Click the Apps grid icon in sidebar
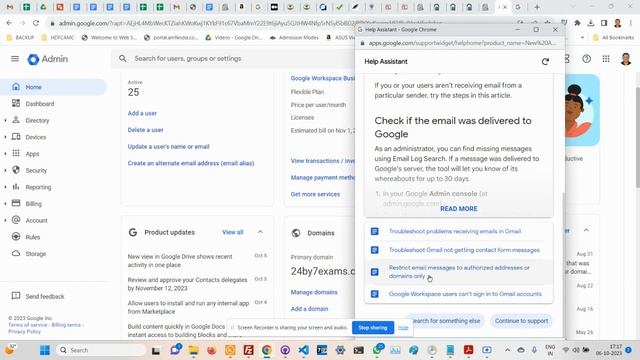Screen dimensions: 640x360 pos(16,153)
